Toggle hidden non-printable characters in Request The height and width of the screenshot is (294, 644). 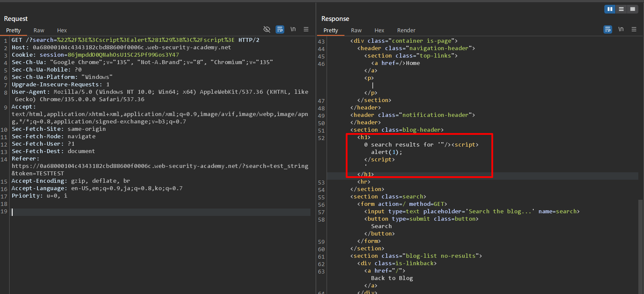click(x=267, y=29)
